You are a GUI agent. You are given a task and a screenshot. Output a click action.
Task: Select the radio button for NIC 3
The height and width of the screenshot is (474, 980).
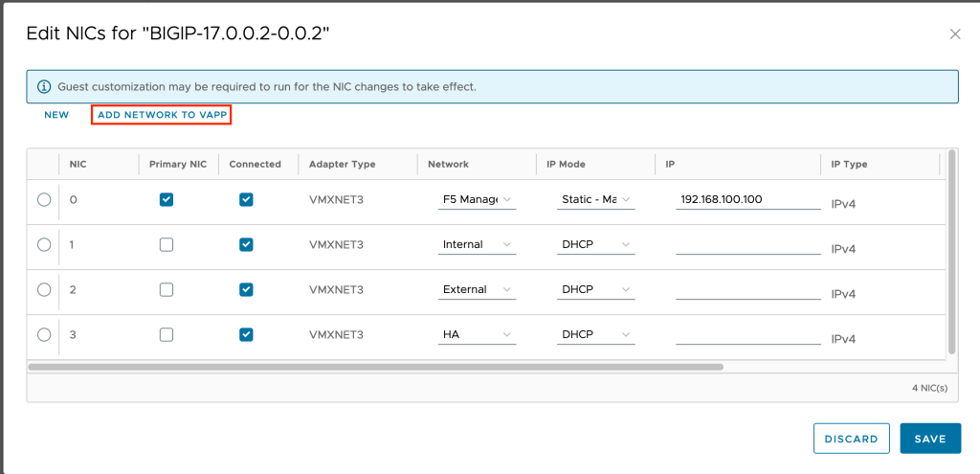[44, 334]
